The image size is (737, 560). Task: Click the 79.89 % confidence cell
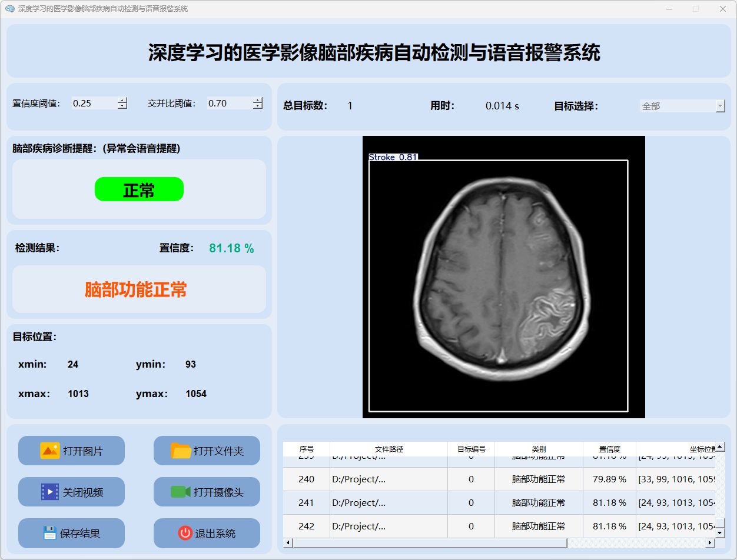click(609, 479)
